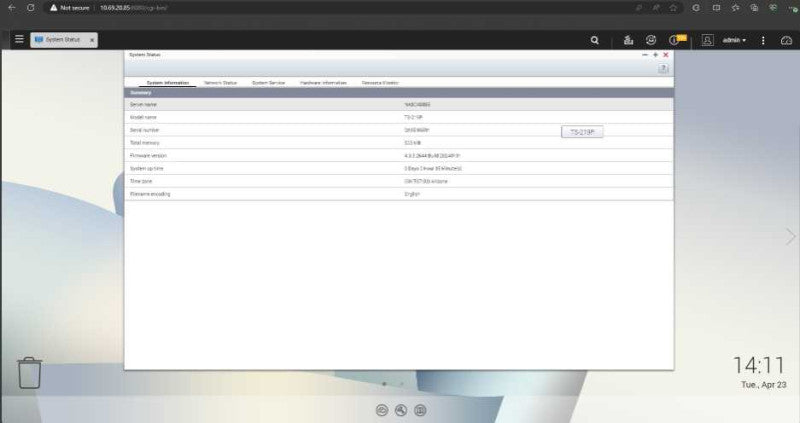Close the System Status taskbar tab
800x423 pixels.
92,40
